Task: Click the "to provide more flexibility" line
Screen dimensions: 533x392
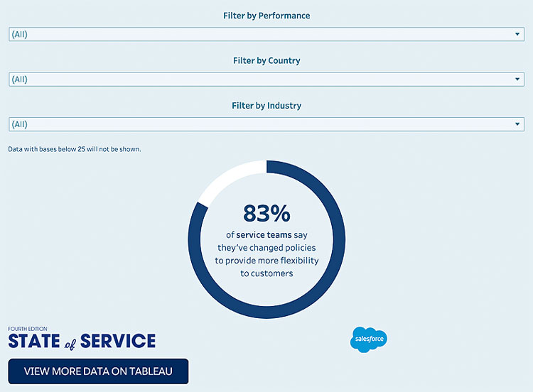Action: pos(266,261)
